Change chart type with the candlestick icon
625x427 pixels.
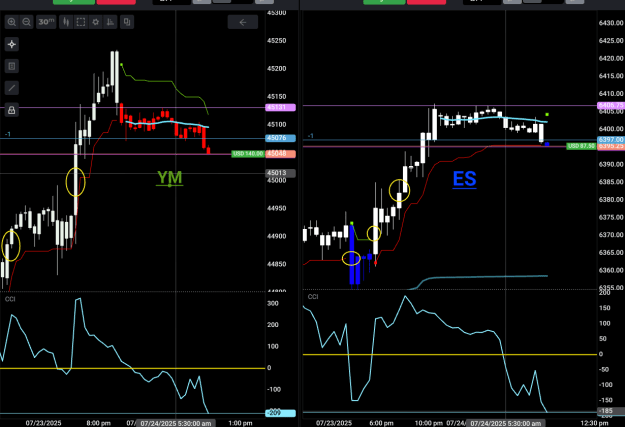click(66, 22)
